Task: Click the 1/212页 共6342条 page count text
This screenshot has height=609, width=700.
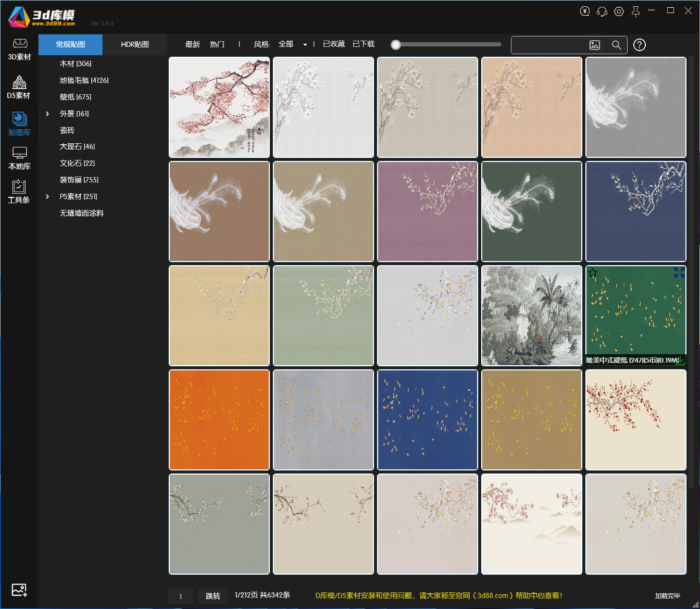Action: (262, 595)
